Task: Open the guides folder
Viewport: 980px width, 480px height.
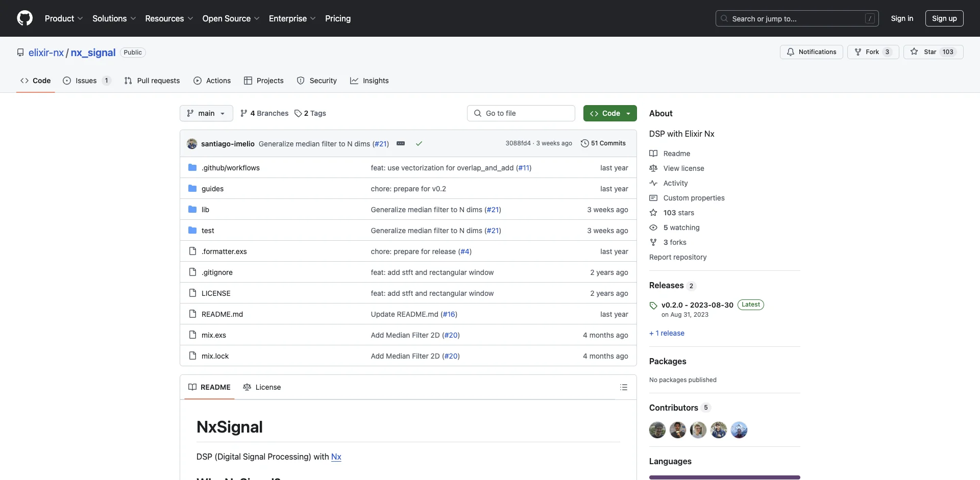Action: (212, 189)
